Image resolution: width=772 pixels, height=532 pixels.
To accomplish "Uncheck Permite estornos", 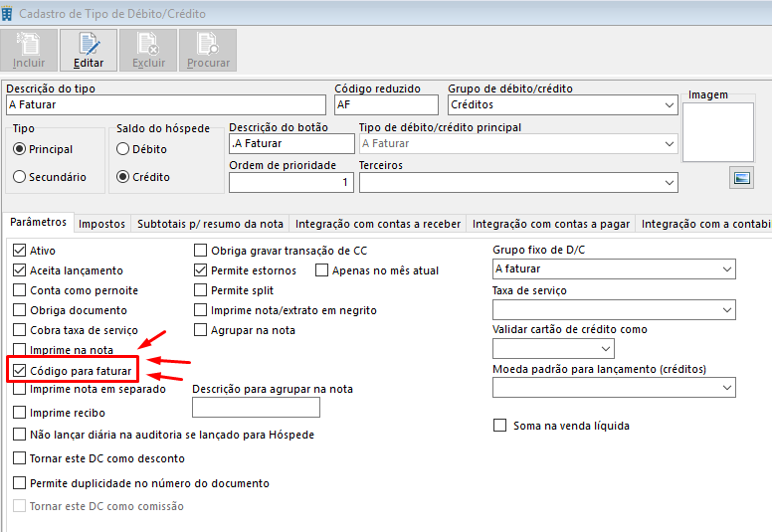I will click(x=200, y=270).
